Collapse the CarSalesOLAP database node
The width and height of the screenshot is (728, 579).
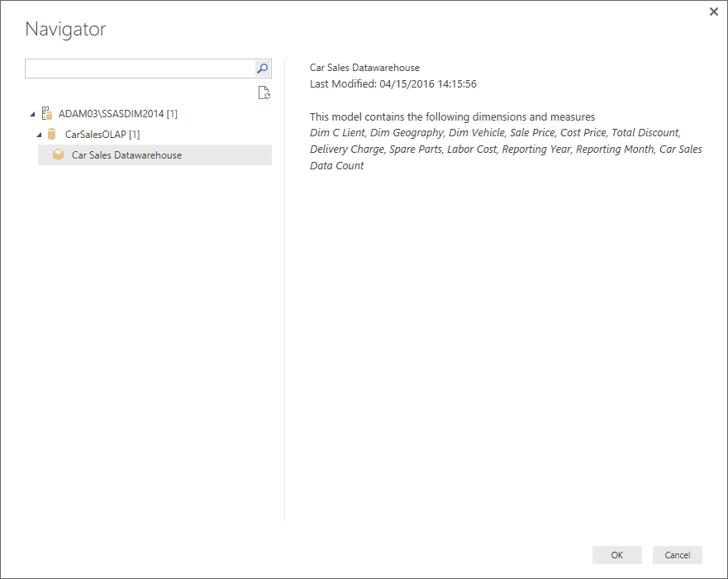pyautogui.click(x=39, y=135)
